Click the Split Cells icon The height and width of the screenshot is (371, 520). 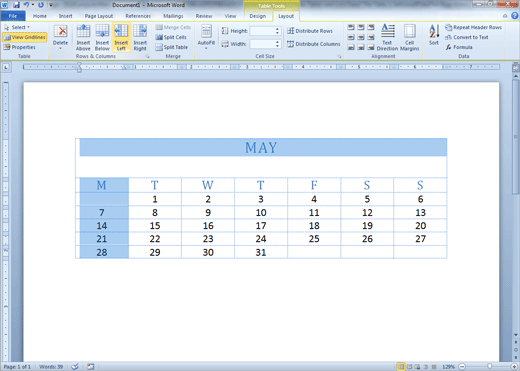tap(159, 37)
